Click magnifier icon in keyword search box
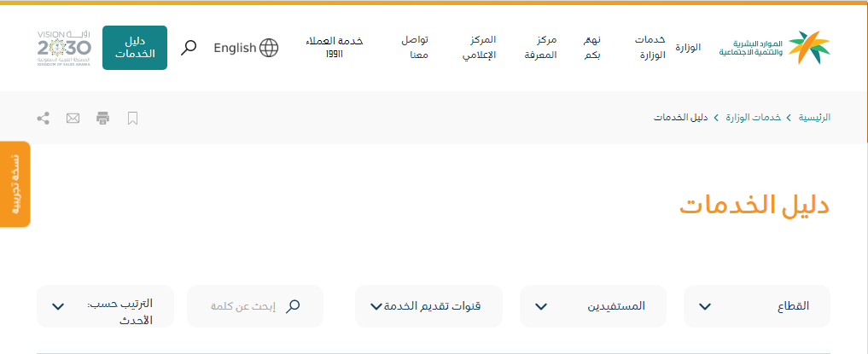This screenshot has height=354, width=868. pyautogui.click(x=293, y=306)
